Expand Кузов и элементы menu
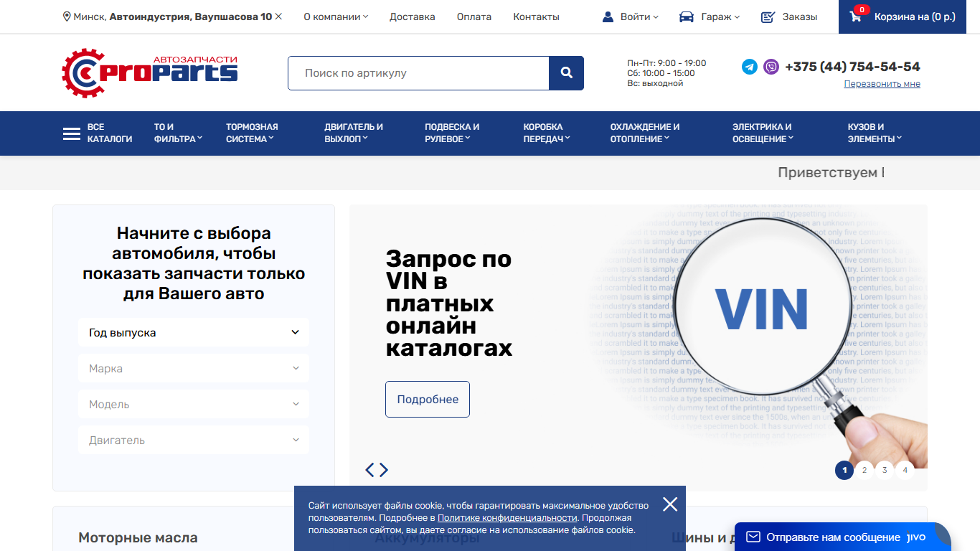Image resolution: width=980 pixels, height=551 pixels. pyautogui.click(x=875, y=133)
